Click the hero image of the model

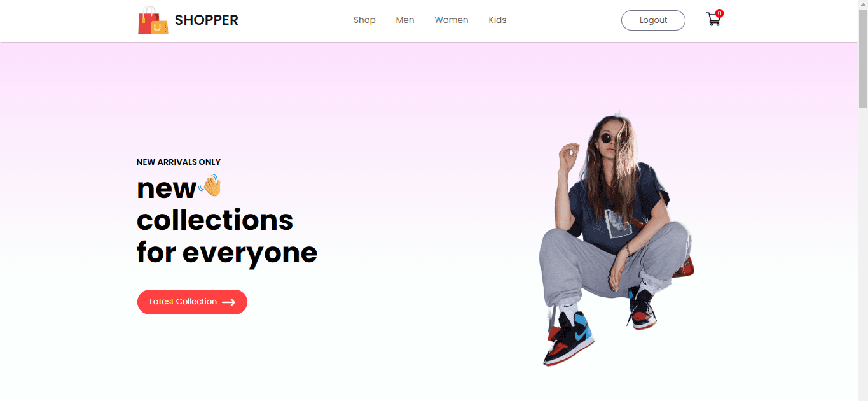click(616, 239)
